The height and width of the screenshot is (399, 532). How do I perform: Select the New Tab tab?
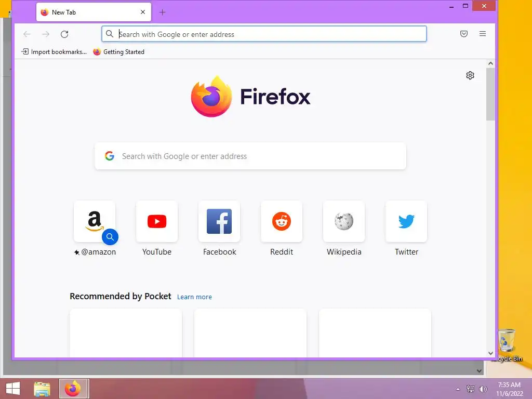[94, 12]
